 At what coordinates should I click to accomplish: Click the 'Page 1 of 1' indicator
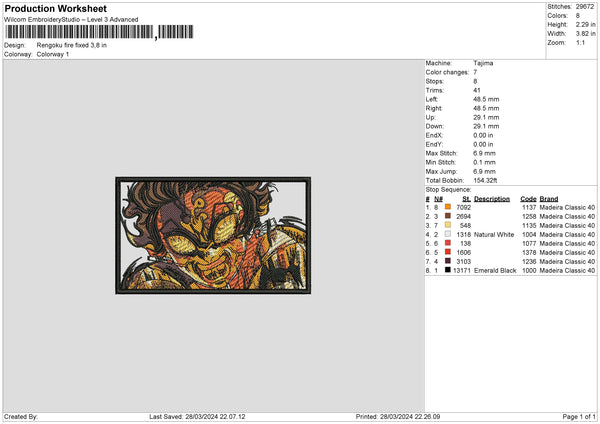[579, 417]
